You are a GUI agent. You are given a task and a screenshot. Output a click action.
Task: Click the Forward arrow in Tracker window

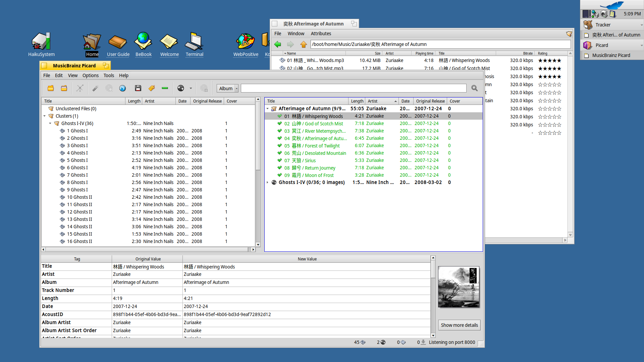click(290, 44)
